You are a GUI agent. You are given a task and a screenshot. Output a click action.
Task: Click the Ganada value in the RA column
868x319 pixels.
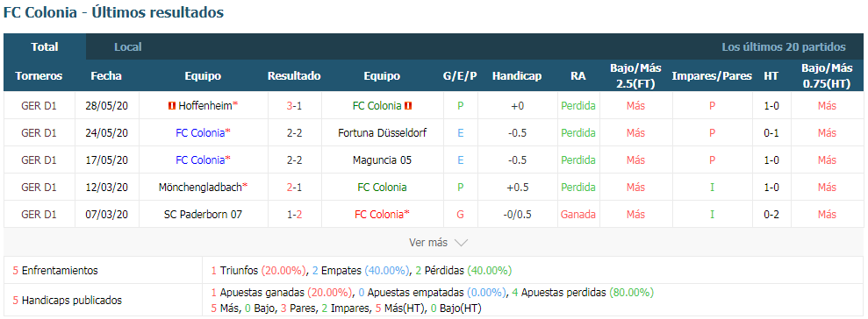(577, 214)
